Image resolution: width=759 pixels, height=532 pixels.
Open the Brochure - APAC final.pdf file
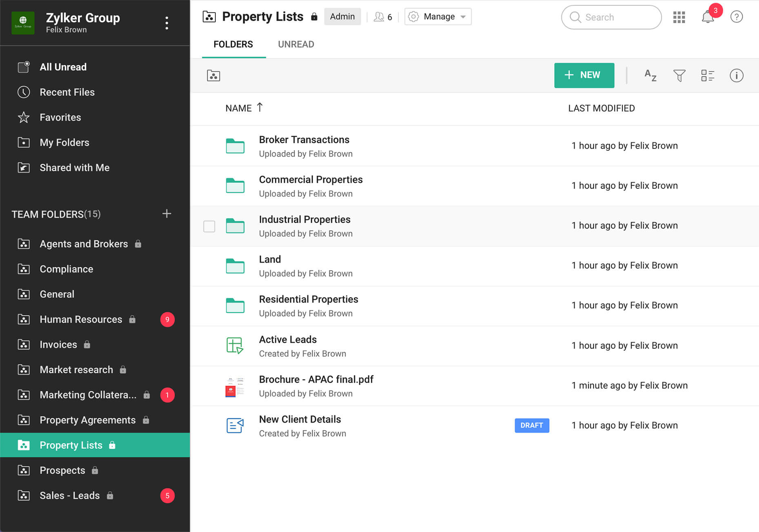tap(316, 379)
